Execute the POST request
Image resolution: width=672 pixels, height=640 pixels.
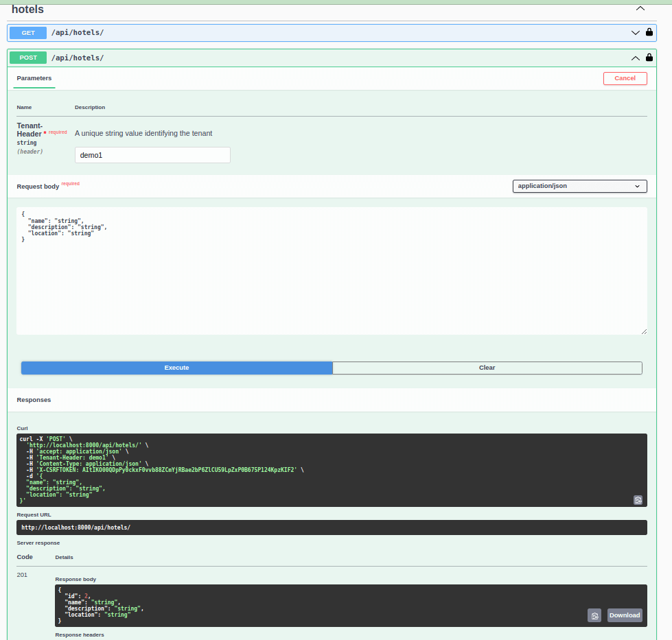tap(176, 368)
